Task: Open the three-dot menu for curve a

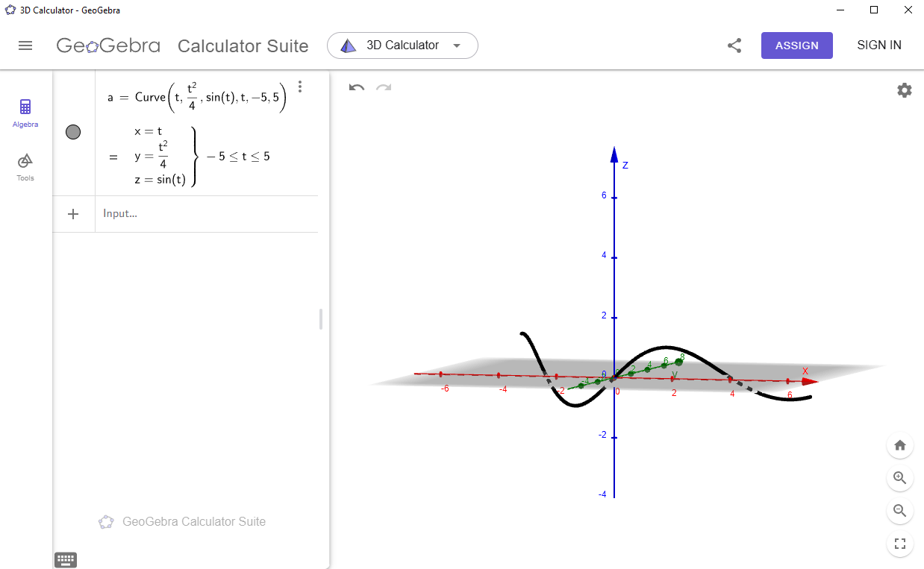Action: point(300,87)
